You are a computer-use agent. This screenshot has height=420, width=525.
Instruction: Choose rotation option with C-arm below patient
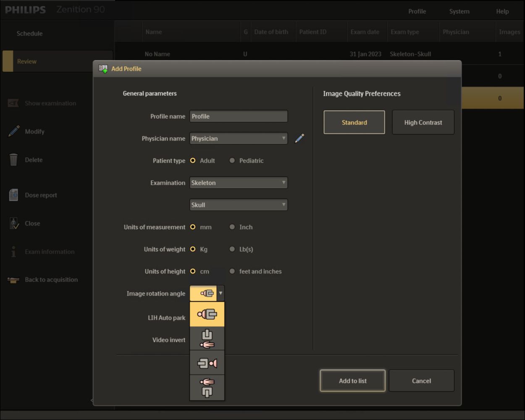click(207, 387)
